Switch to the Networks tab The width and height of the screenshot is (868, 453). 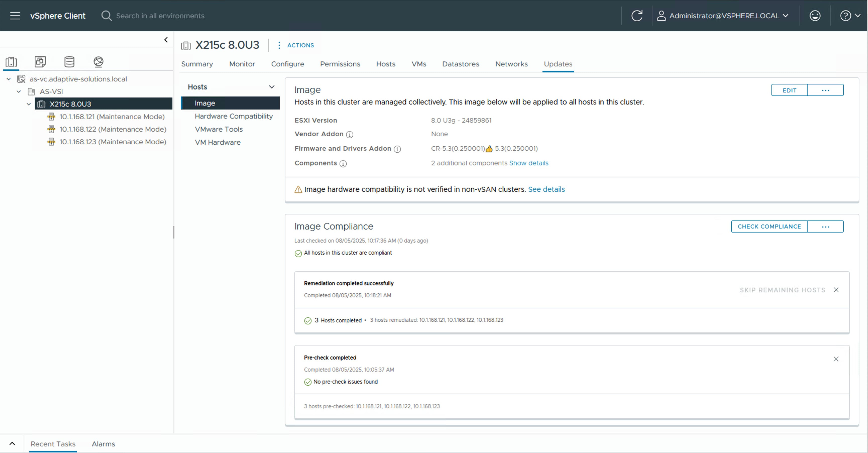pos(512,64)
